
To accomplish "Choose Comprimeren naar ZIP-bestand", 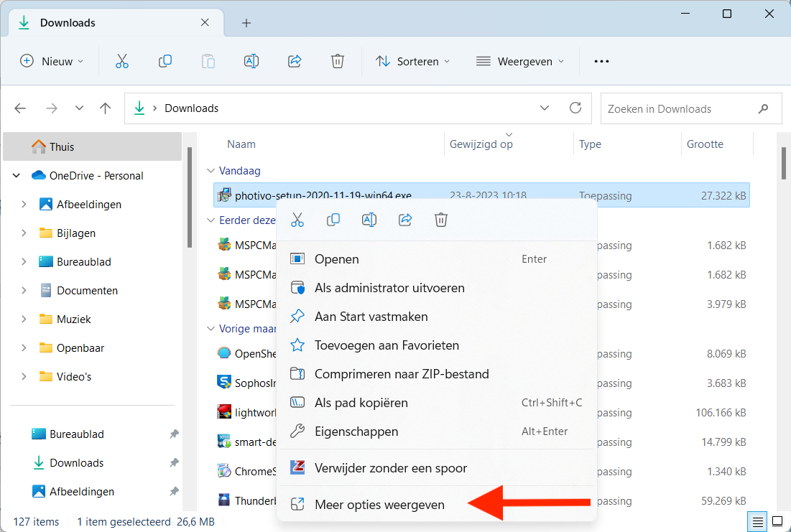I will (402, 374).
